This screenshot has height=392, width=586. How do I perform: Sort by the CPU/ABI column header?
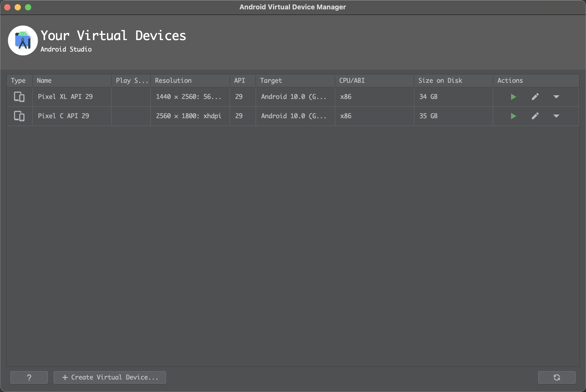(374, 81)
